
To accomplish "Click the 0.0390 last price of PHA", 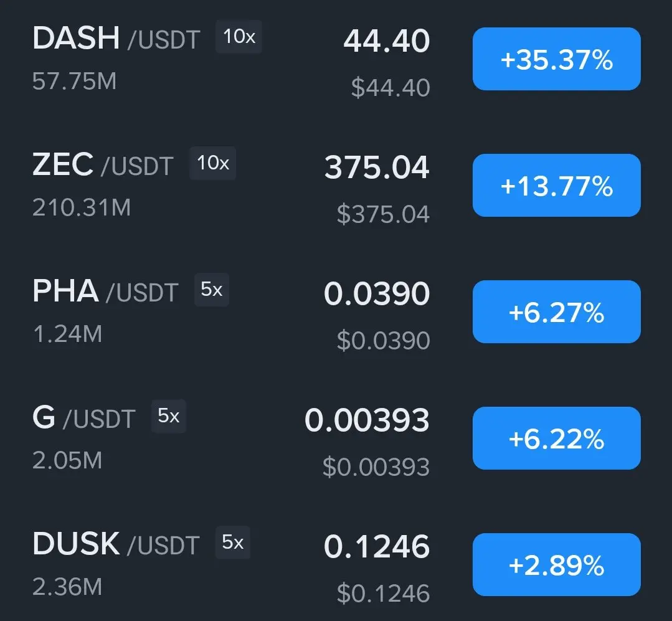I will [x=377, y=294].
